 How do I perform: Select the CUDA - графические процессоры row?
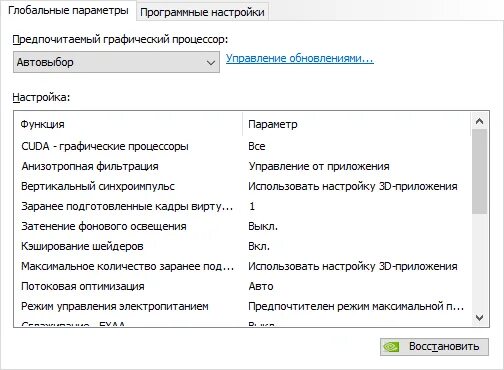[243, 146]
